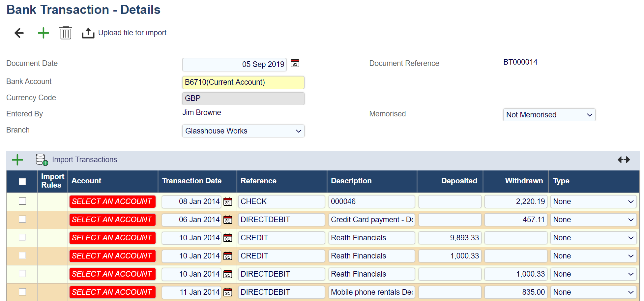644x301 pixels.
Task: Click the Bank Account B6710 input field
Action: point(243,82)
